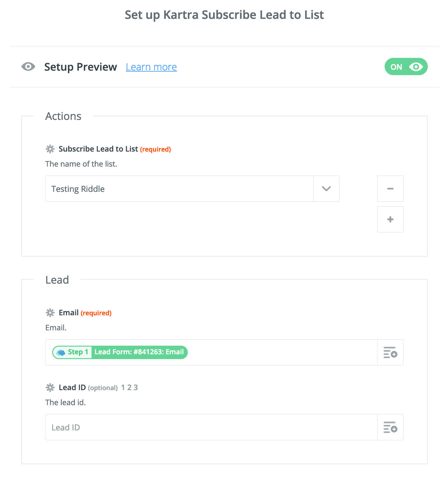The image size is (448, 479).
Task: Click the Step 1 Kartra app icon
Action: click(61, 352)
